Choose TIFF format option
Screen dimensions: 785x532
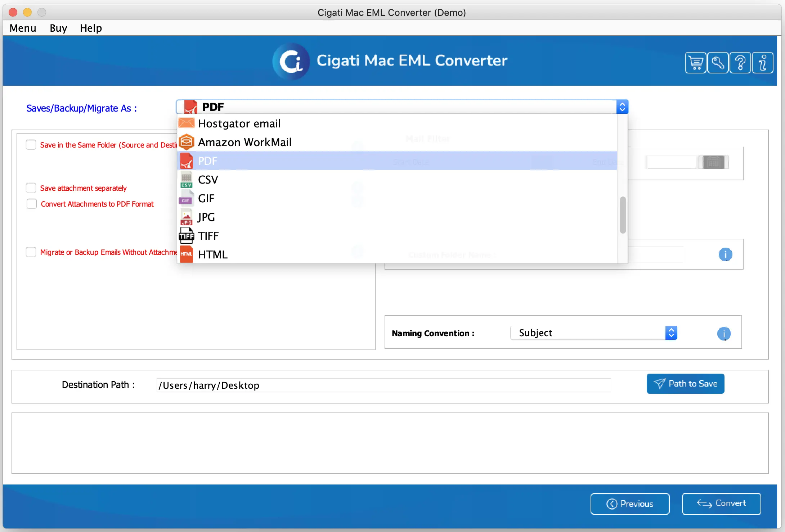point(397,236)
